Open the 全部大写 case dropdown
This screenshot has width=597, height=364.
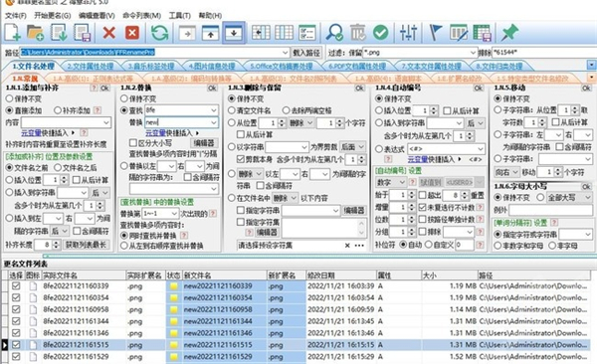588,198
